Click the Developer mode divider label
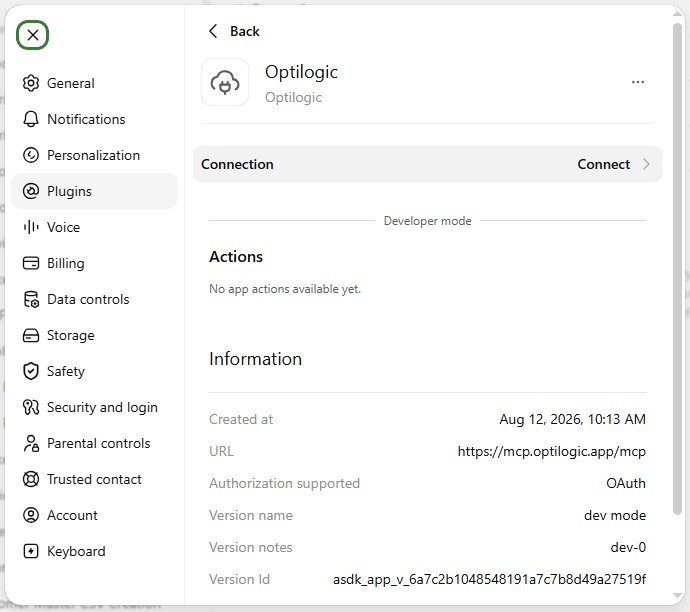 pos(427,221)
